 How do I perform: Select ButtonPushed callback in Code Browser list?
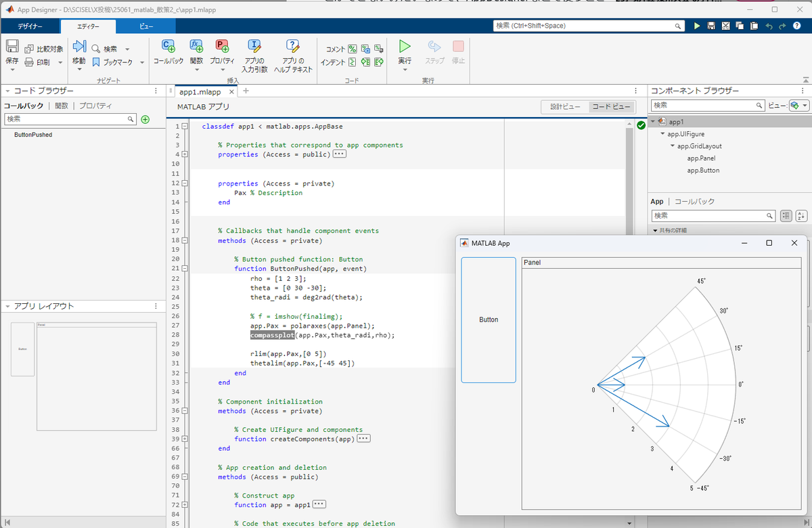click(33, 135)
